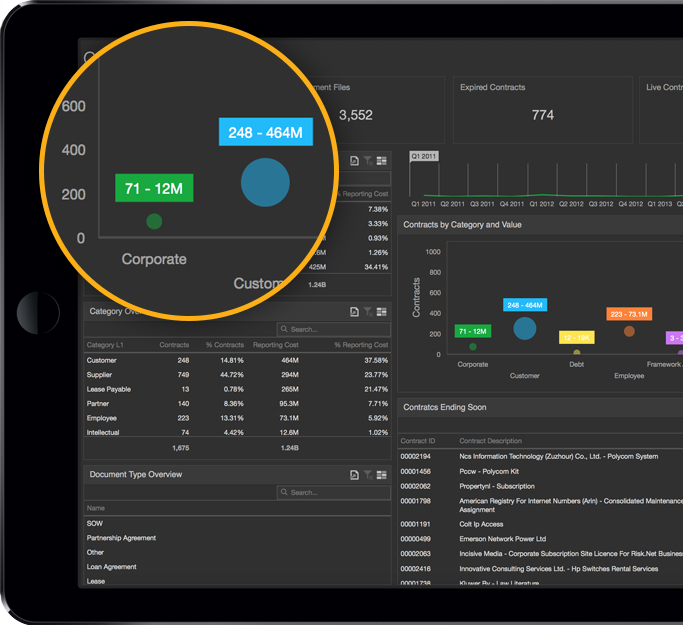
Task: Open contract 00001798 American Registry row
Action: 541,505
